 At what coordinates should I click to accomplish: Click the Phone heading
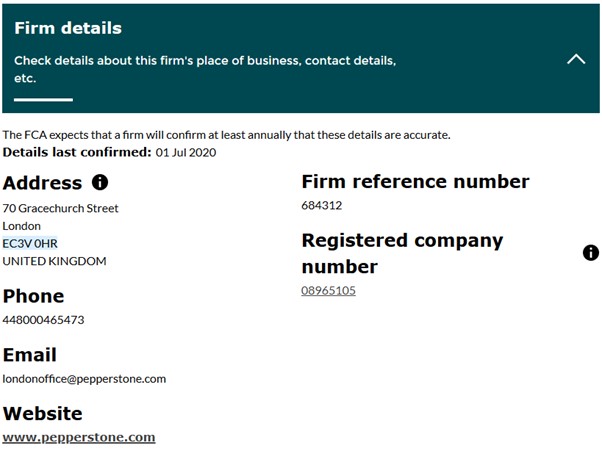[34, 296]
